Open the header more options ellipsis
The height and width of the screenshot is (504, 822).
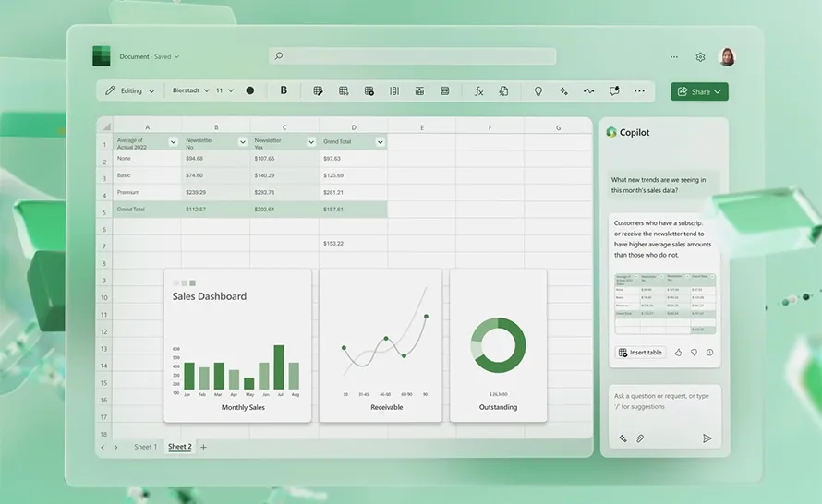(674, 56)
